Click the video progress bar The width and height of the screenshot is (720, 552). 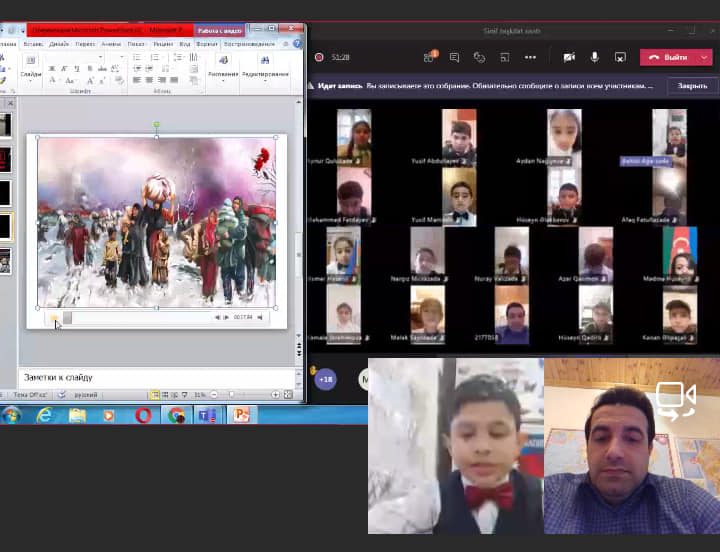[138, 318]
